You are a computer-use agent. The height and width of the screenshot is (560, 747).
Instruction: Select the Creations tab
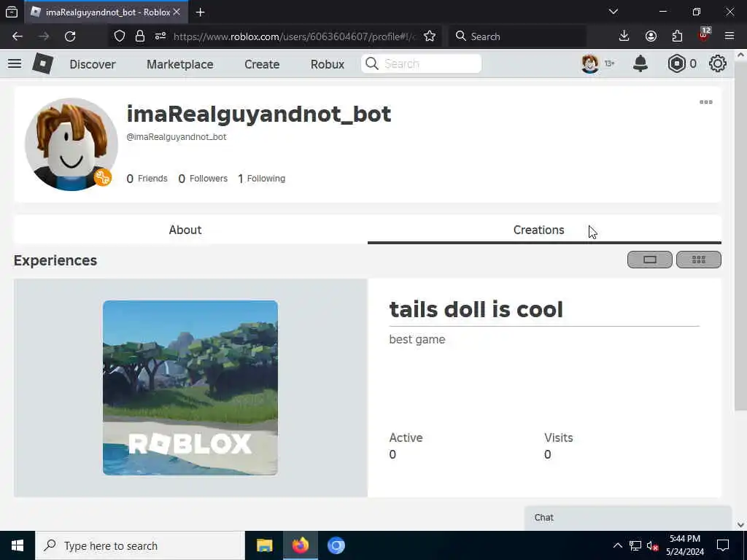(x=544, y=230)
